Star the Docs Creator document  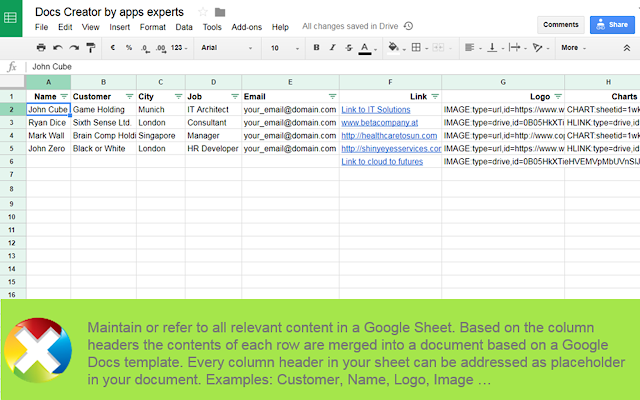[202, 12]
